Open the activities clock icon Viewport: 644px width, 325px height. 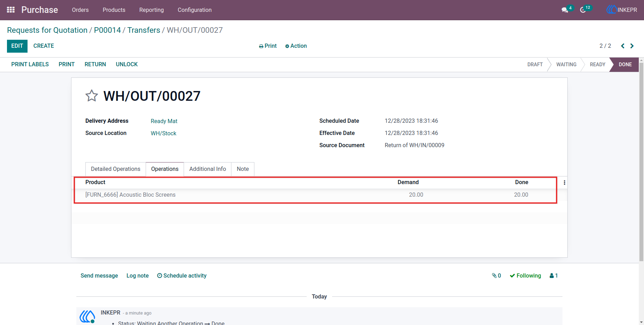pos(583,10)
